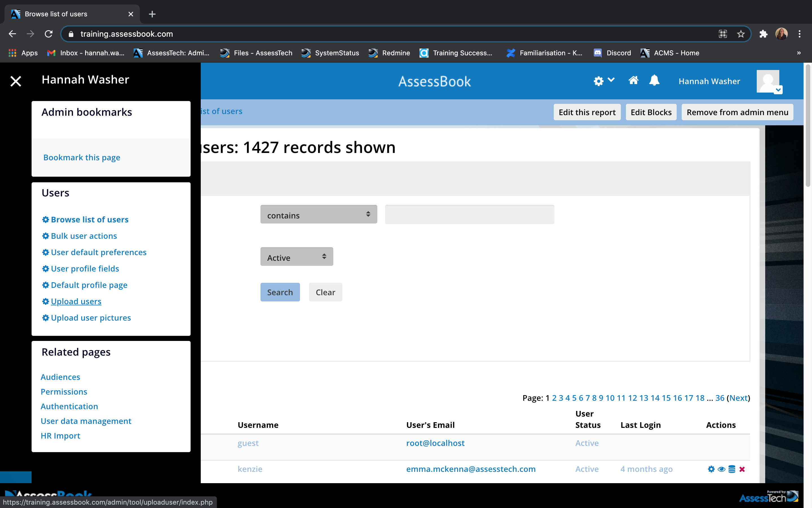The image size is (812, 508).
Task: Go to the Home icon in header
Action: tap(633, 80)
